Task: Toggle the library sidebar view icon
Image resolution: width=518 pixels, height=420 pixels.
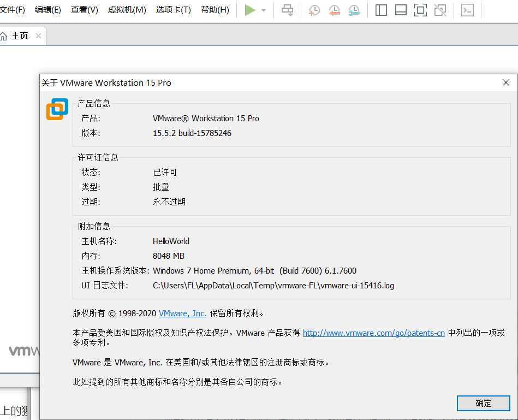Action: coord(381,10)
